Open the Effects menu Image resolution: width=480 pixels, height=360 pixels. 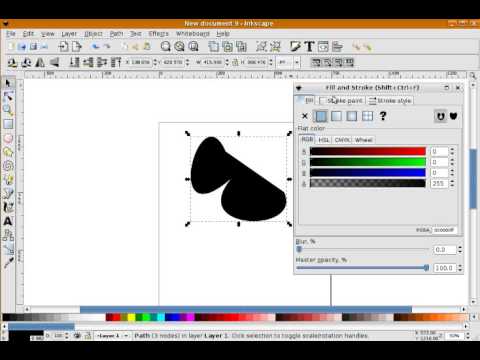point(159,34)
